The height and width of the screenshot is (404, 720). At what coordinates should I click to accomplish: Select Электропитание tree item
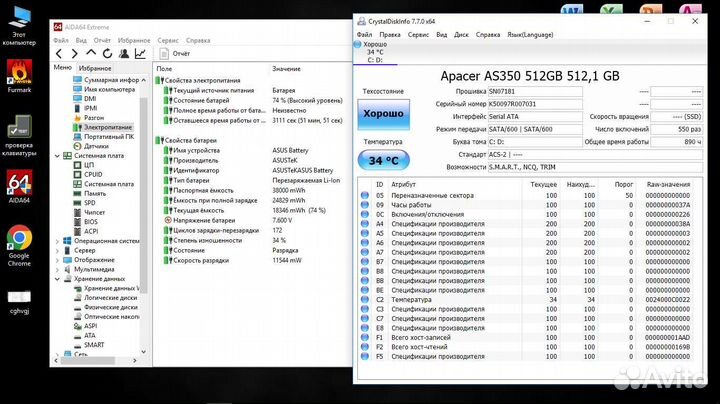point(103,127)
